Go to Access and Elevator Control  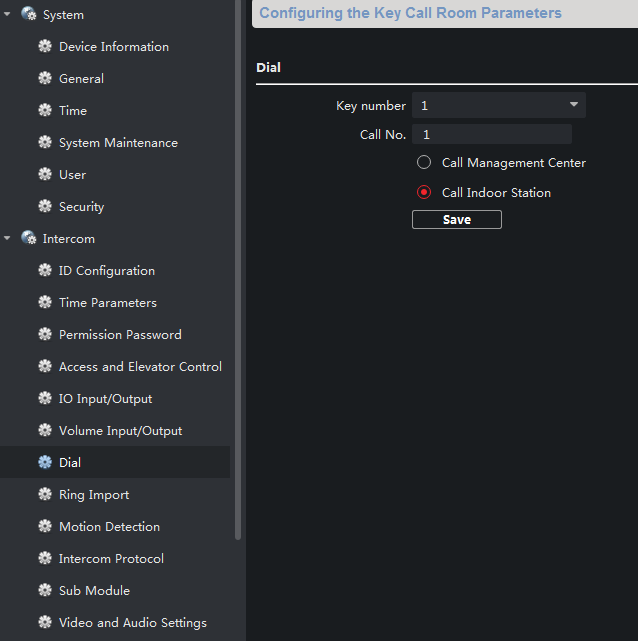(x=140, y=367)
